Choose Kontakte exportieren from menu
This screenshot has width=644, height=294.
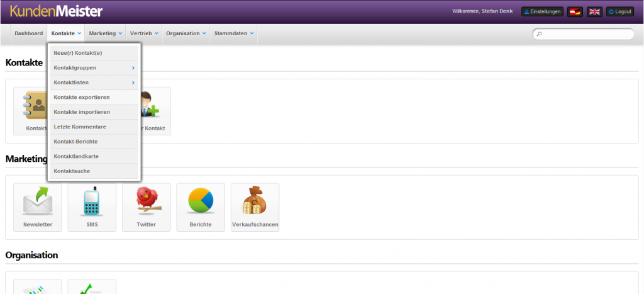coord(94,97)
